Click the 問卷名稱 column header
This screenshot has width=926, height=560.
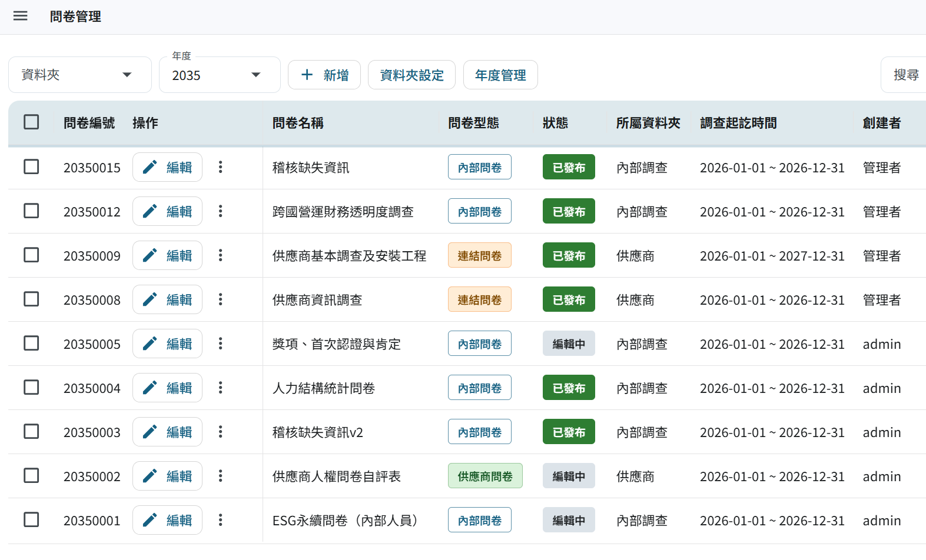tap(298, 122)
